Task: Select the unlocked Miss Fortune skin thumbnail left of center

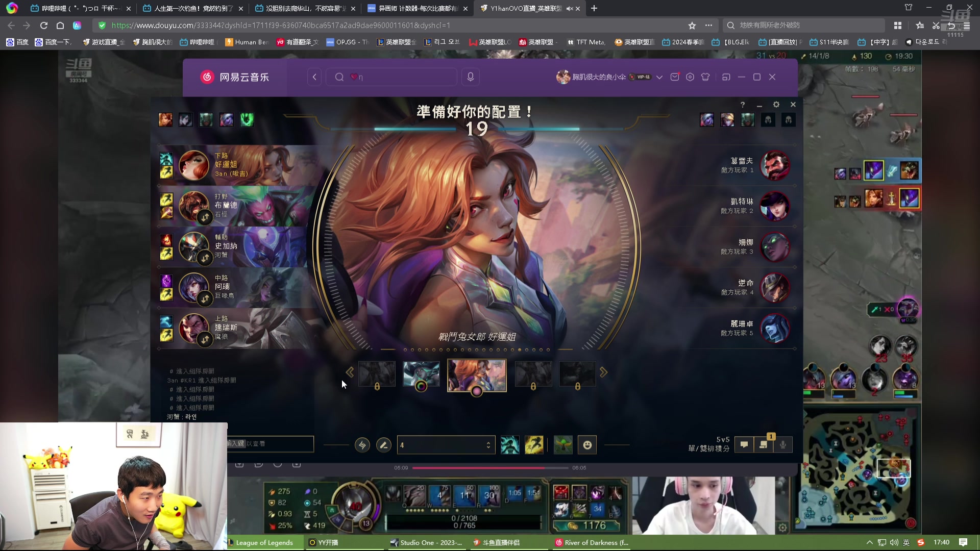Action: pos(421,374)
